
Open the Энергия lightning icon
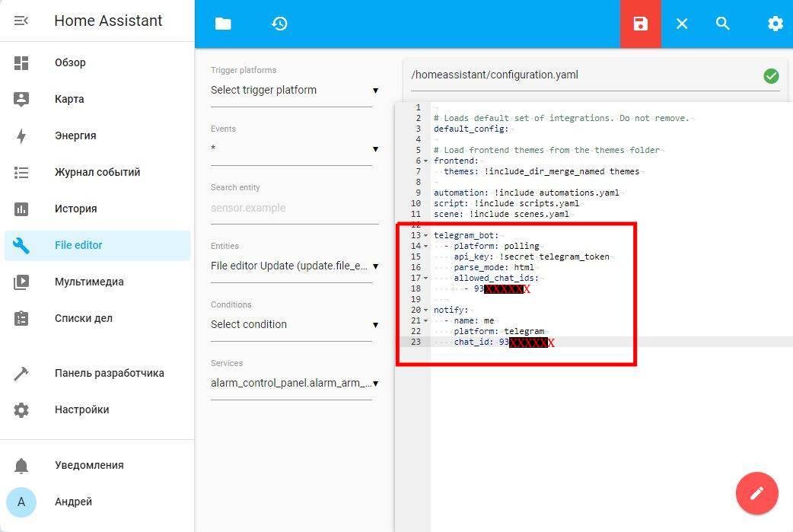(21, 135)
